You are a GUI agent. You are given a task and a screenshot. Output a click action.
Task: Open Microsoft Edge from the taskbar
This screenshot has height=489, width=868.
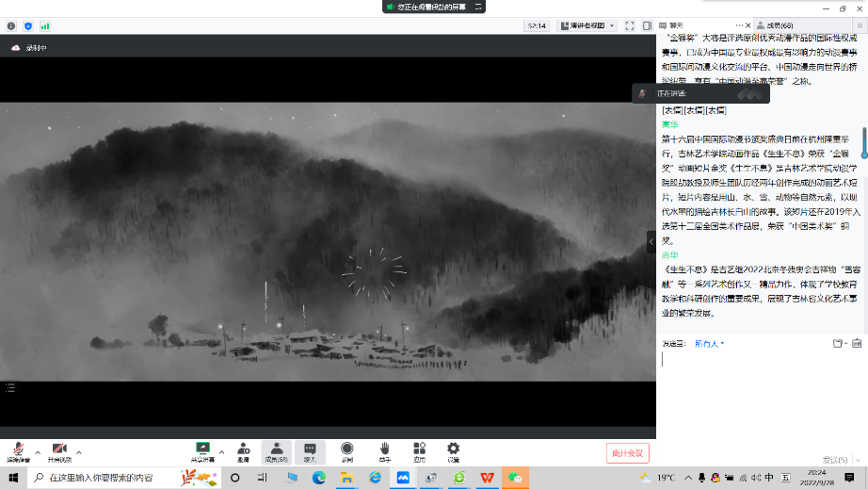pos(319,478)
